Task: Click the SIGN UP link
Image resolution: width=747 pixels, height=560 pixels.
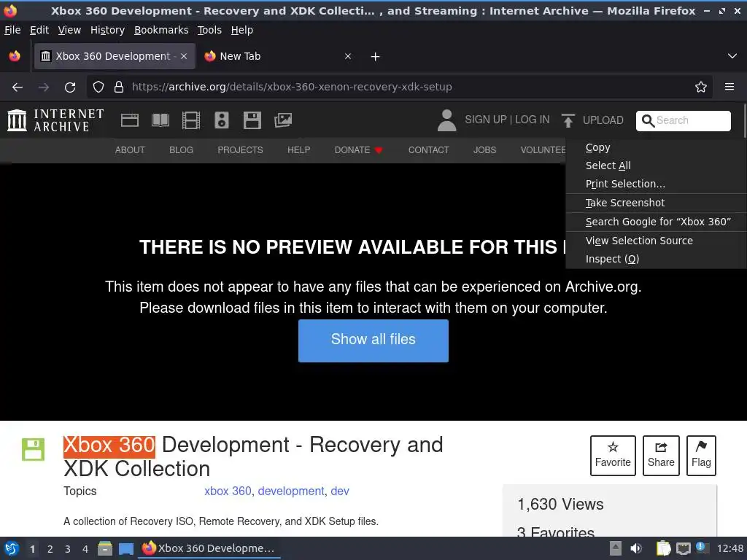Action: click(485, 120)
